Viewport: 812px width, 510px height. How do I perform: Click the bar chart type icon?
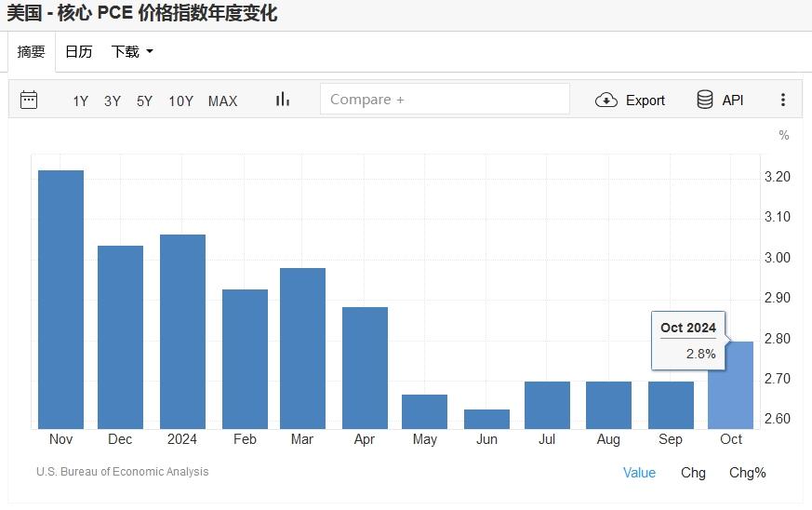point(283,100)
